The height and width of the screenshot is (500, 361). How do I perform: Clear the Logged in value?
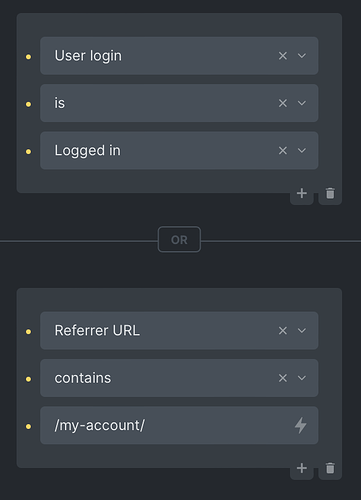283,151
